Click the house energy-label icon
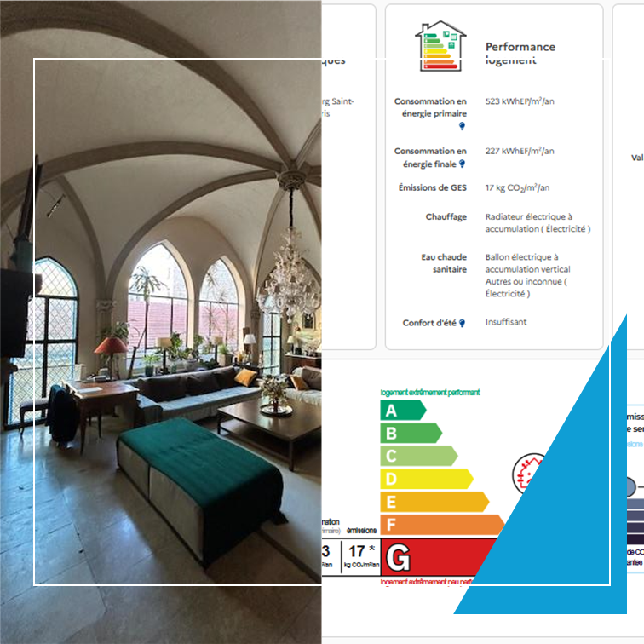This screenshot has width=644, height=644. click(x=440, y=46)
